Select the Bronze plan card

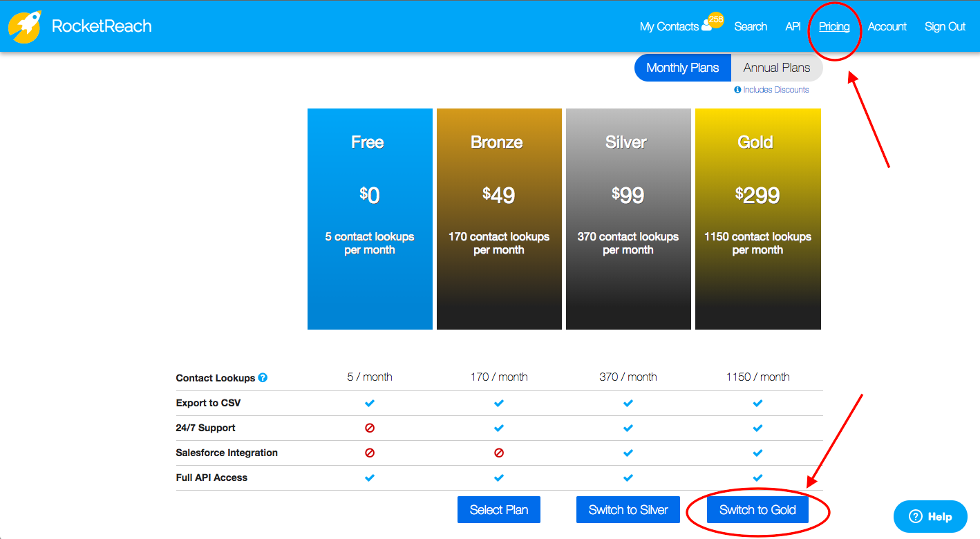(x=499, y=218)
